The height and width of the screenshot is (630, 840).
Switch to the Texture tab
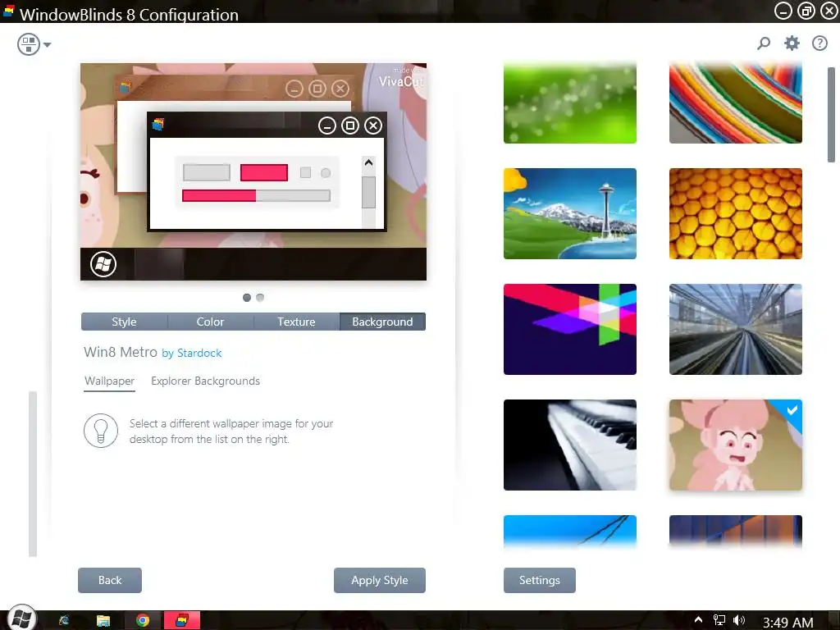coord(296,322)
